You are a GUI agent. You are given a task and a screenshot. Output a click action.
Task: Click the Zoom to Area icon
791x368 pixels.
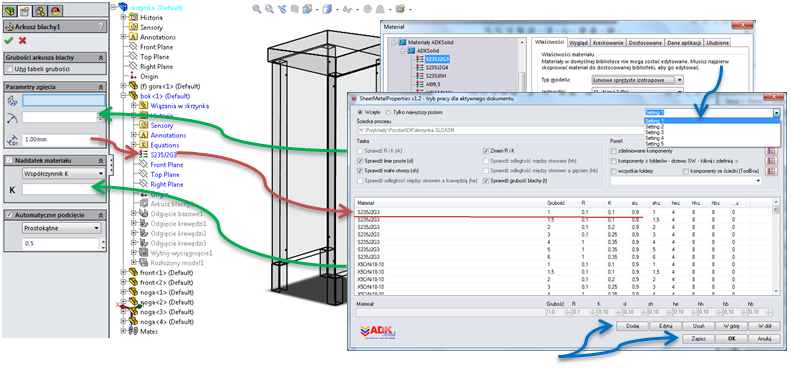(269, 9)
